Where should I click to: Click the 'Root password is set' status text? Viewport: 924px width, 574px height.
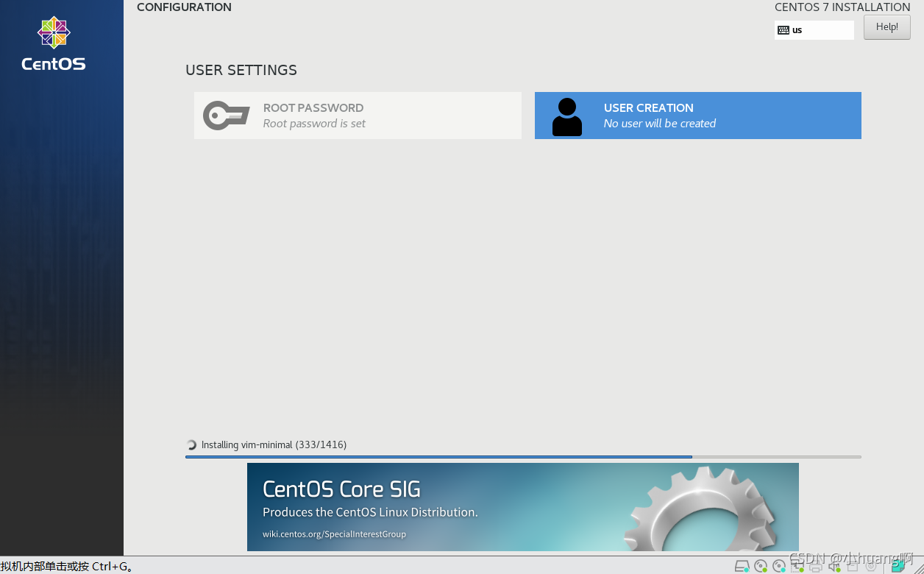click(314, 124)
